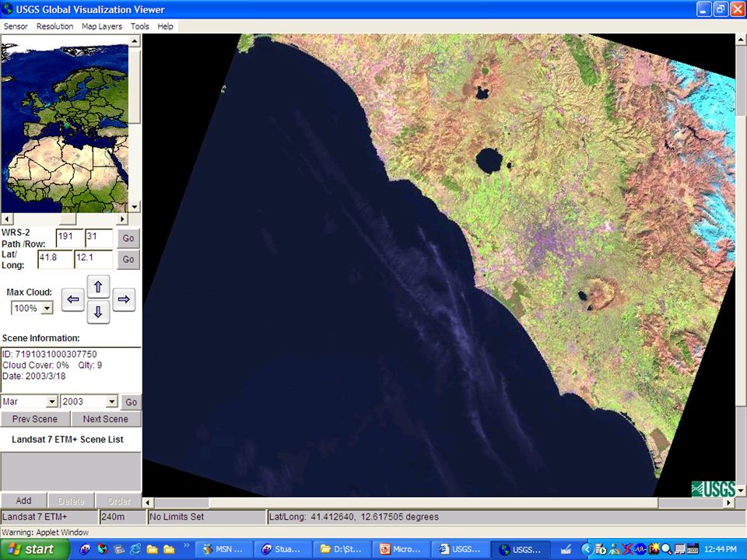Click the globe quick launch icon

tap(103, 550)
